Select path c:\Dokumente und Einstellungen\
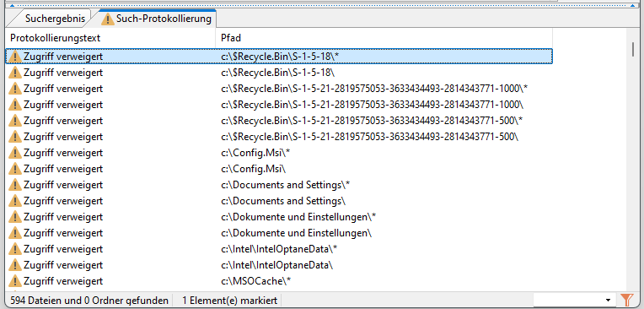Image resolution: width=644 pixels, height=309 pixels. (296, 233)
